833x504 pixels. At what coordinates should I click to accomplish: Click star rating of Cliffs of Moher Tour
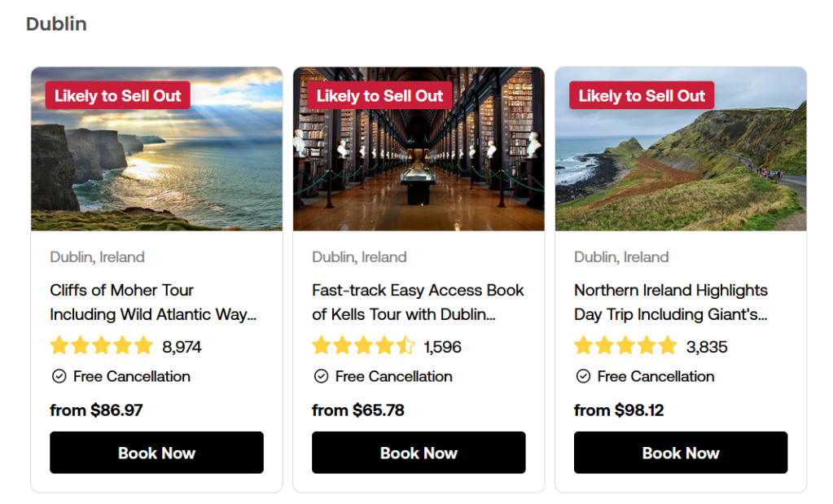coord(101,346)
